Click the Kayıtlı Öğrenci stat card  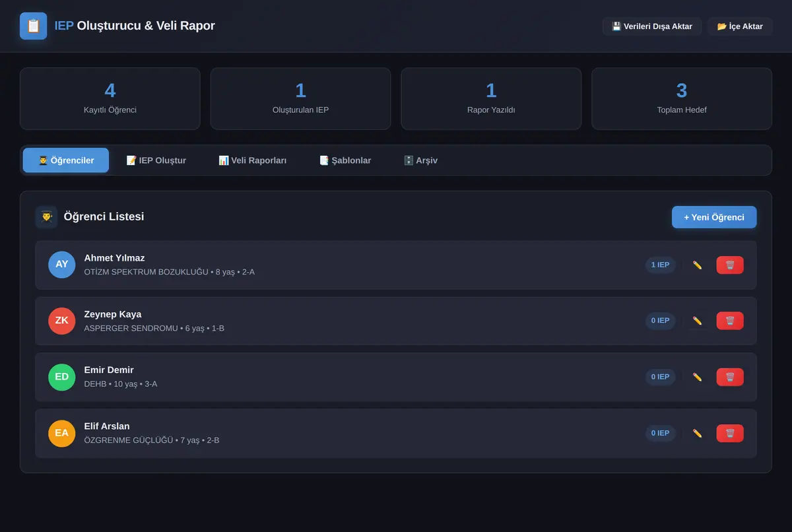click(110, 98)
